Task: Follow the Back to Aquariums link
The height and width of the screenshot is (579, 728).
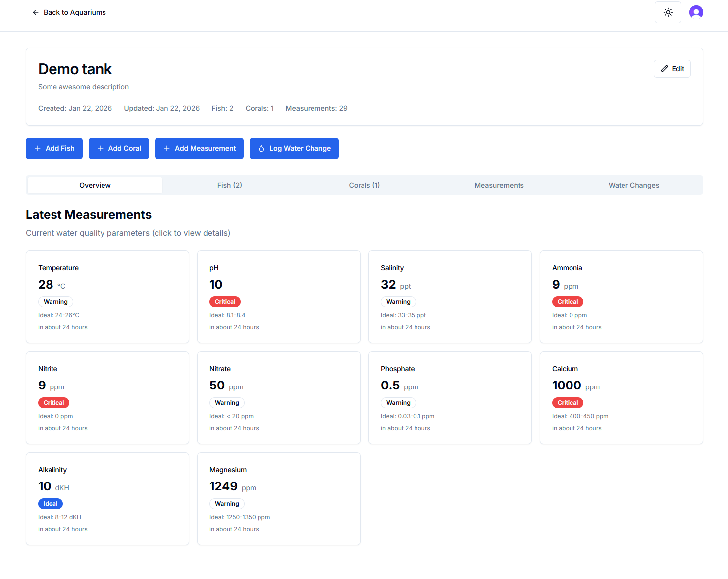Action: pyautogui.click(x=74, y=12)
